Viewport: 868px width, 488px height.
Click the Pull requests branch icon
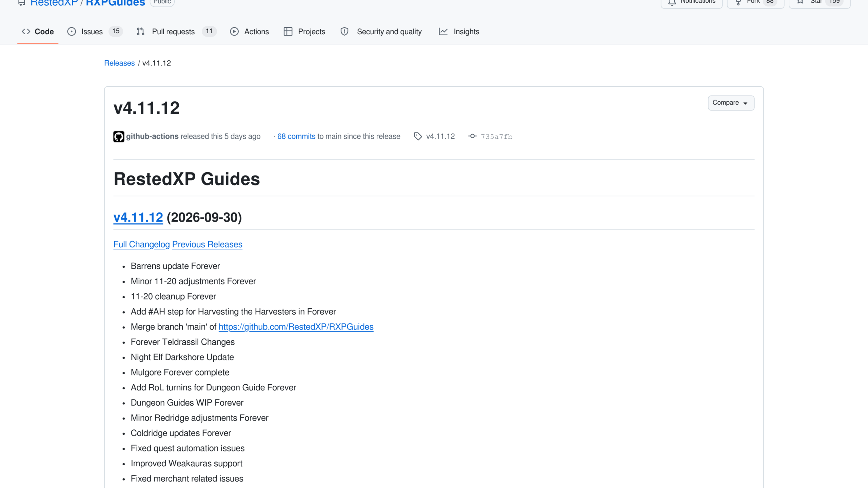[140, 32]
